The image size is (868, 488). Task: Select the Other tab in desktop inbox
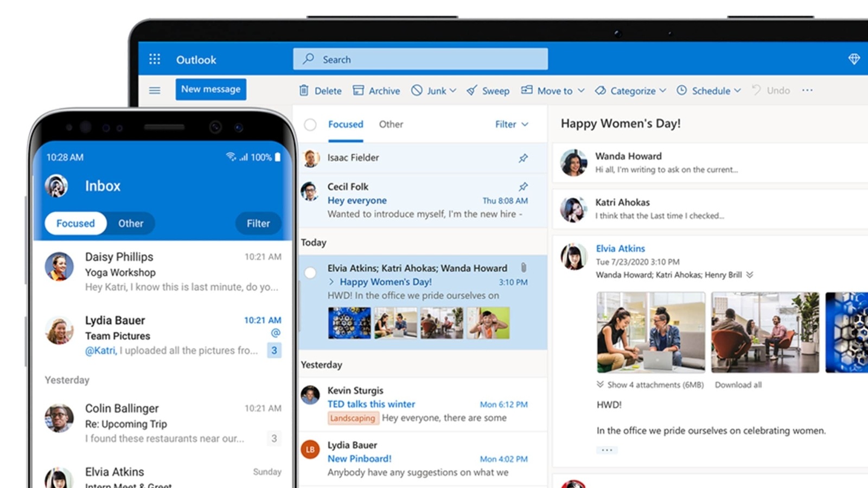[x=391, y=124]
